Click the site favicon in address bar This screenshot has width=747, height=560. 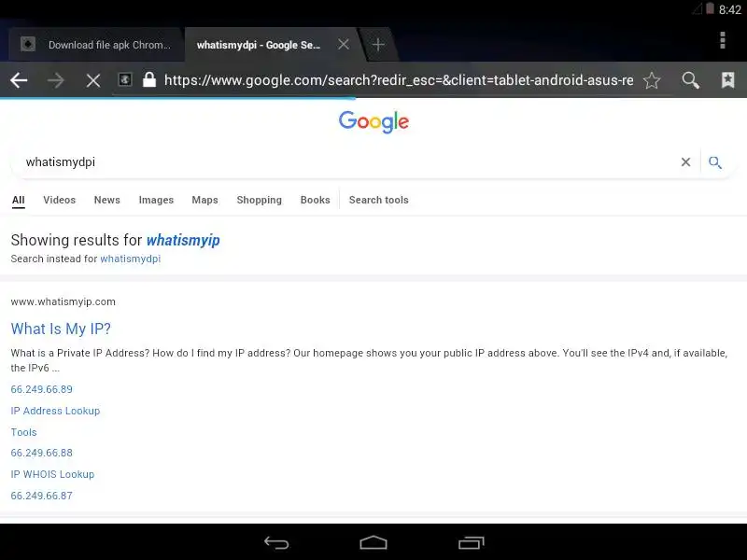click(x=125, y=79)
